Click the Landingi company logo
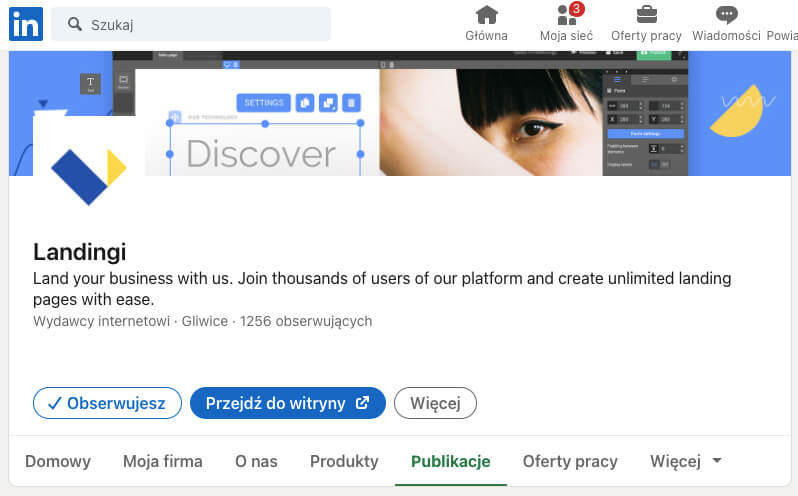798x496 pixels. (x=88, y=172)
